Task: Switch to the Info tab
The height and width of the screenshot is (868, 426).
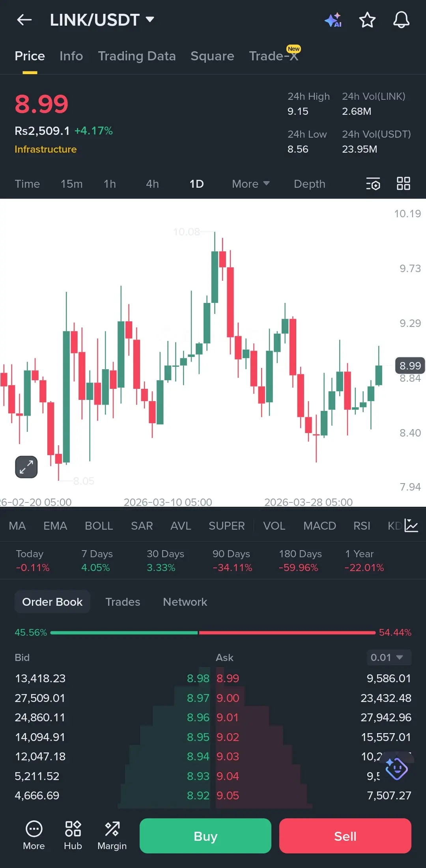Action: pyautogui.click(x=71, y=56)
